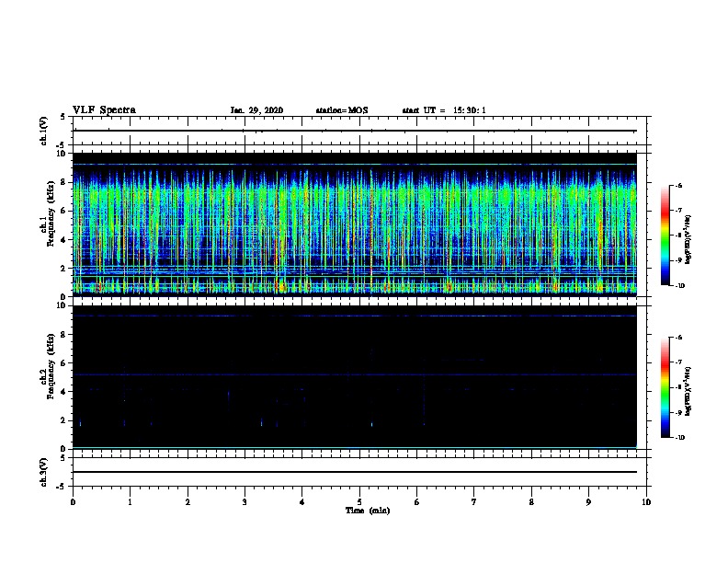Click the 'start UT = 15:30: 1' label

(x=444, y=110)
